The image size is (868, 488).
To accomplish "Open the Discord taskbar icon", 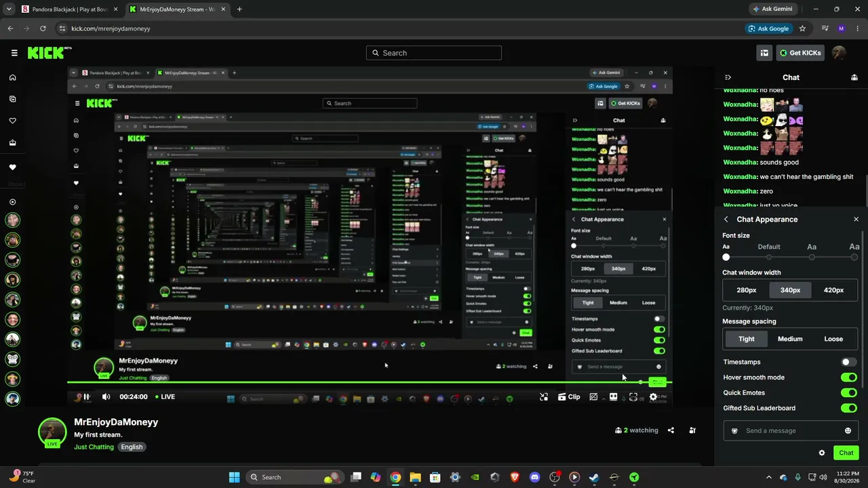I will pyautogui.click(x=534, y=477).
